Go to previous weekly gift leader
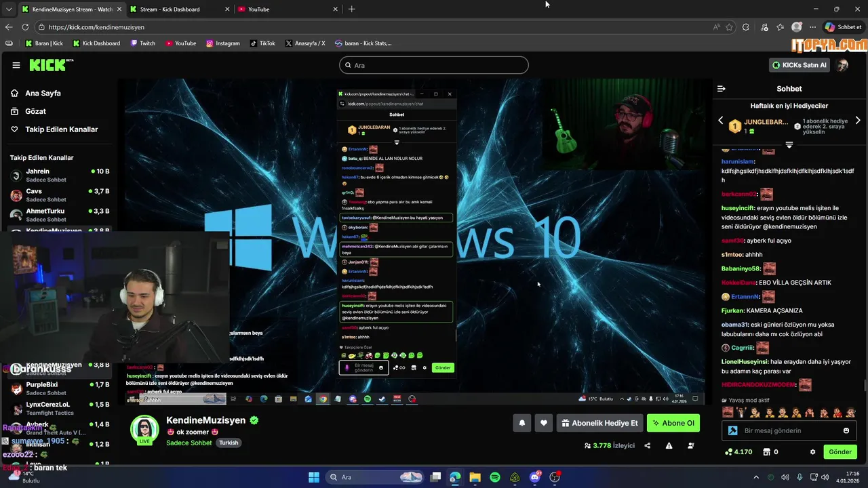The image size is (868, 488). pyautogui.click(x=721, y=121)
